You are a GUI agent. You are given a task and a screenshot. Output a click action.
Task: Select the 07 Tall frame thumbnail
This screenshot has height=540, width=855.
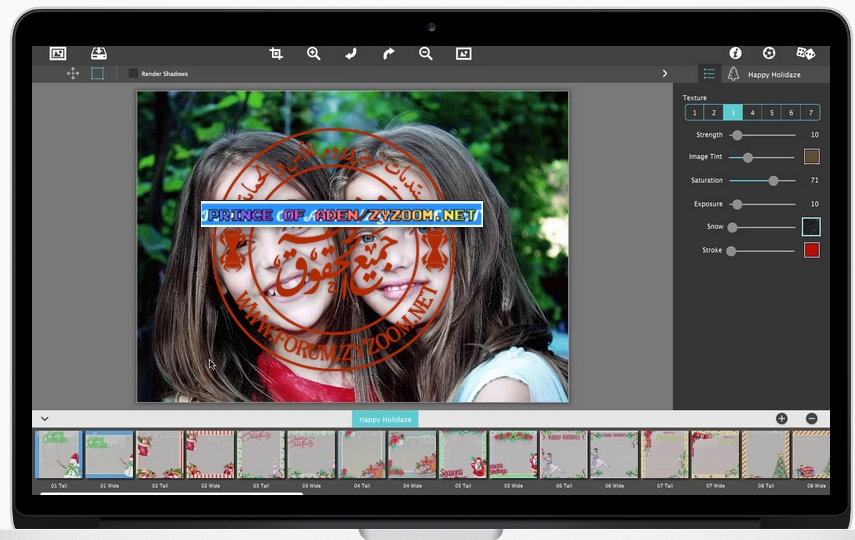[x=664, y=454]
